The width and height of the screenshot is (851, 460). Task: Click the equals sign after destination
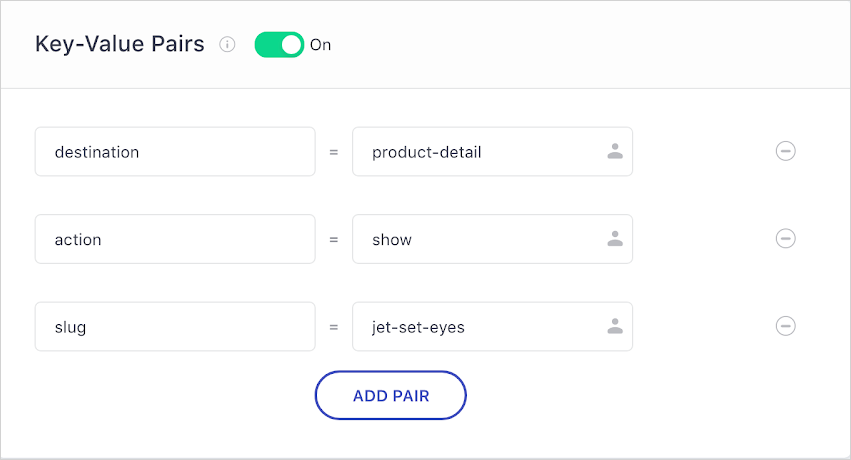[x=334, y=152]
